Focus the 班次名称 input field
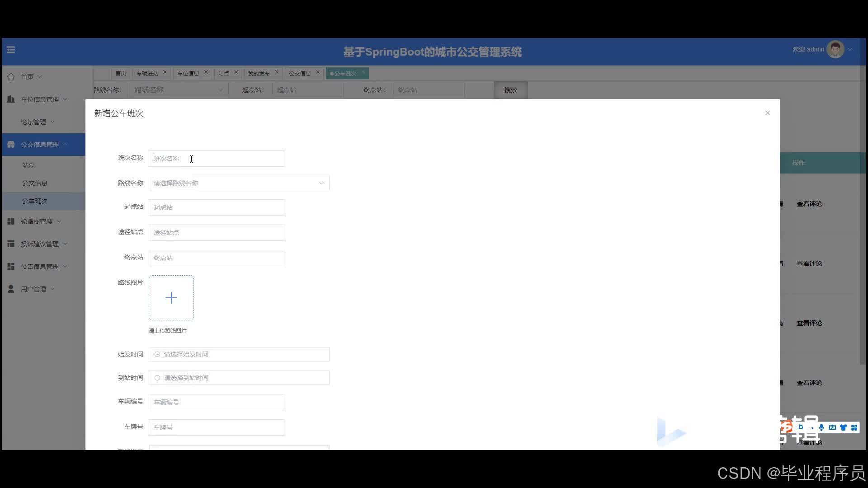The image size is (868, 488). pyautogui.click(x=216, y=159)
